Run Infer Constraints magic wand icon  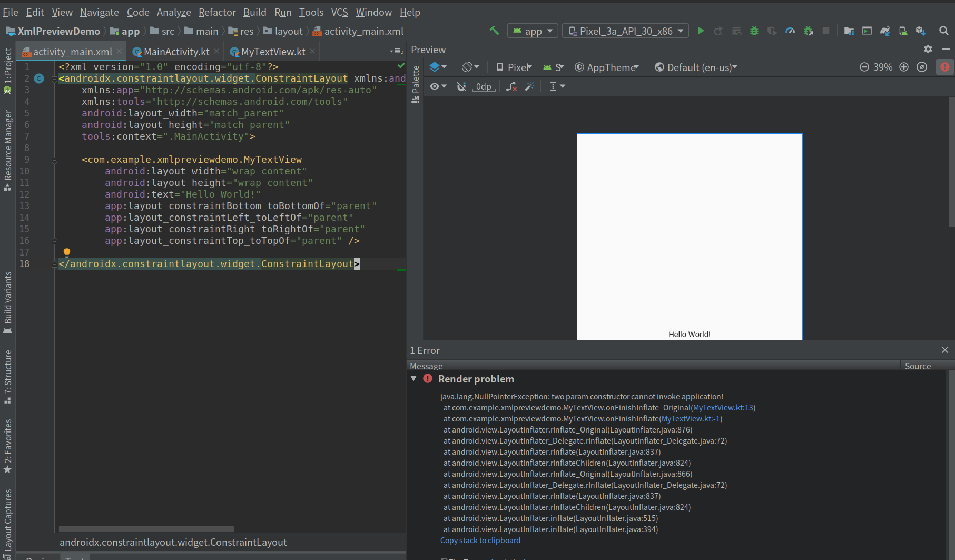[x=530, y=86]
